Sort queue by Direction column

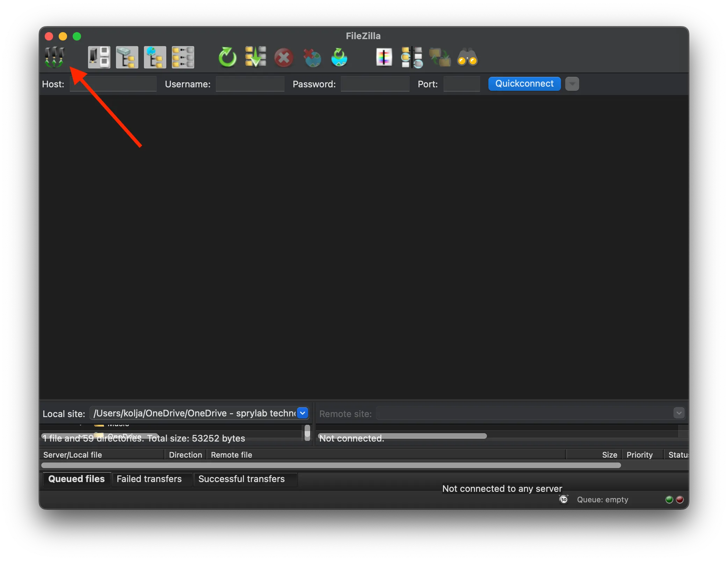[185, 455]
